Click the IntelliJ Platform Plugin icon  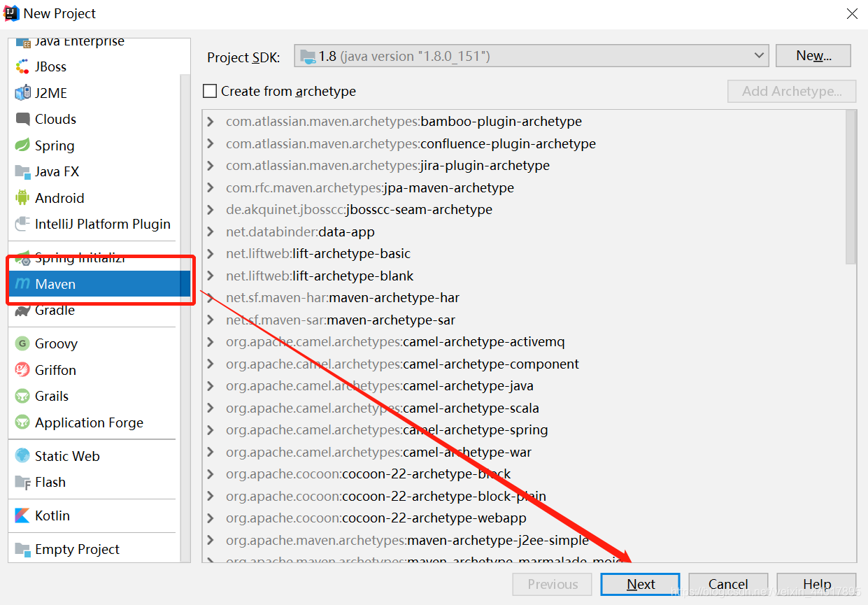point(23,225)
